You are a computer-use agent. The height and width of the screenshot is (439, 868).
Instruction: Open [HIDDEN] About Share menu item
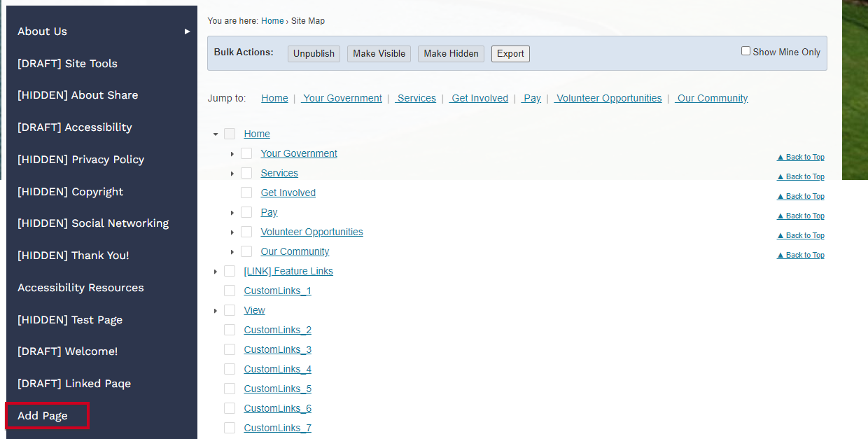point(78,95)
